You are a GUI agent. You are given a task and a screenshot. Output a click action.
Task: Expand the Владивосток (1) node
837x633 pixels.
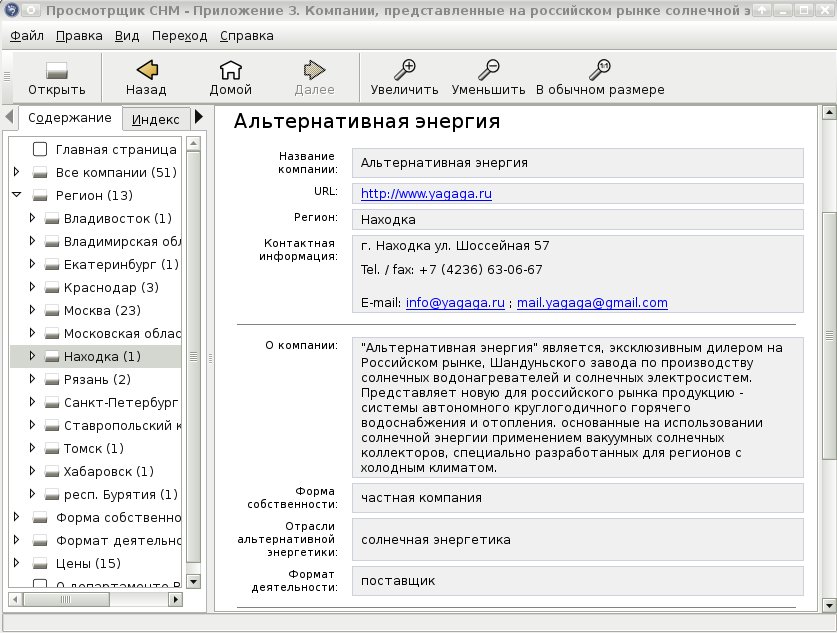click(x=32, y=218)
